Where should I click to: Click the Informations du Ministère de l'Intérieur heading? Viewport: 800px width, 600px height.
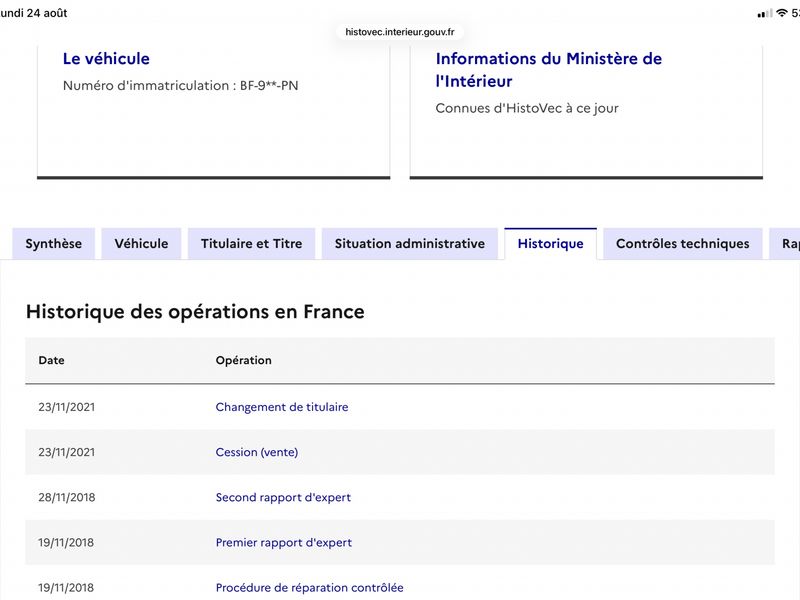(x=548, y=70)
